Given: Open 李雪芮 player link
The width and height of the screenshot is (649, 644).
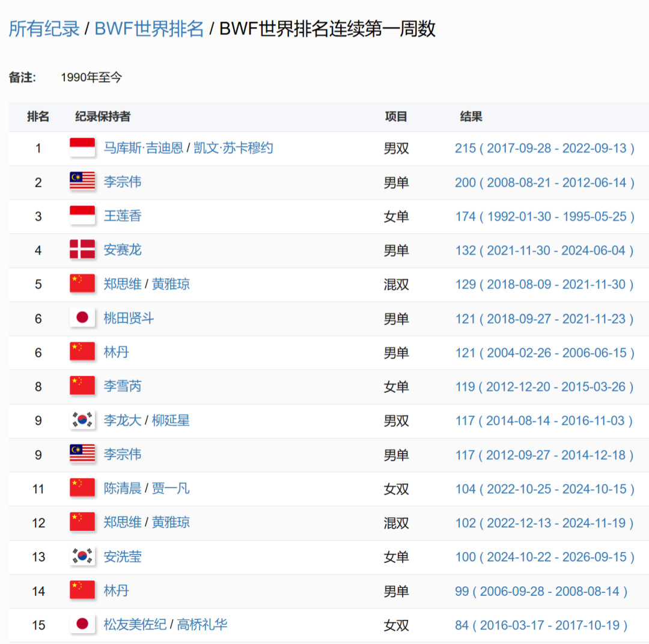Looking at the screenshot, I should tap(123, 386).
